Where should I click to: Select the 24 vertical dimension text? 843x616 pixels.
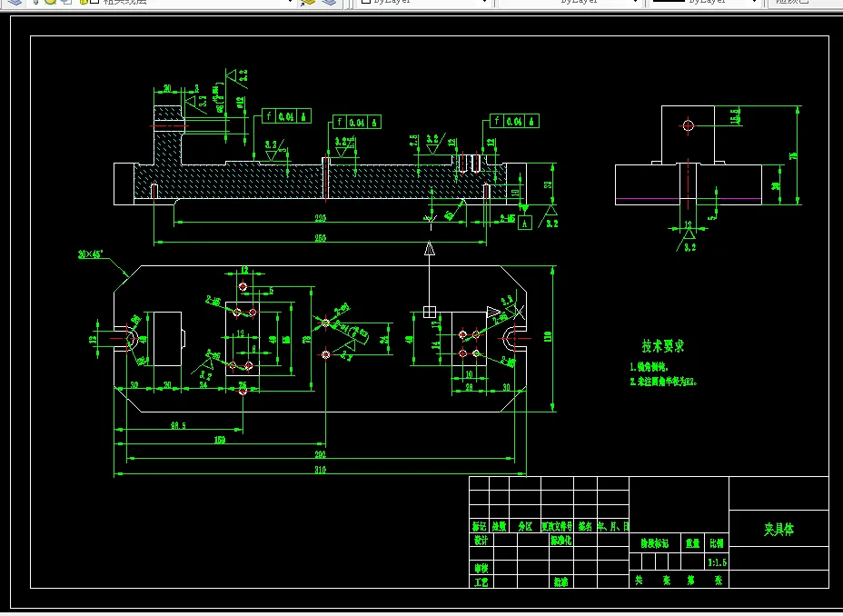[384, 340]
